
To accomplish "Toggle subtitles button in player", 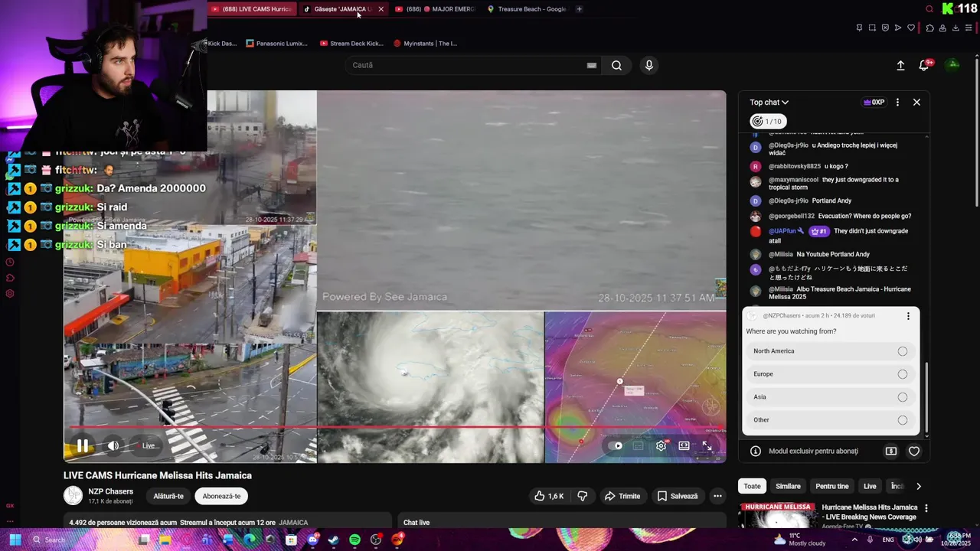I will 639,445.
